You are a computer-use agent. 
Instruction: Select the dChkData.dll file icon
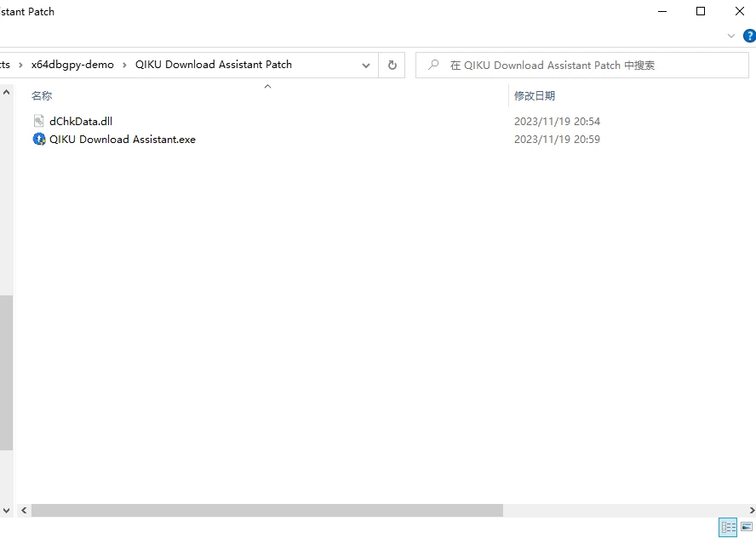(x=39, y=121)
